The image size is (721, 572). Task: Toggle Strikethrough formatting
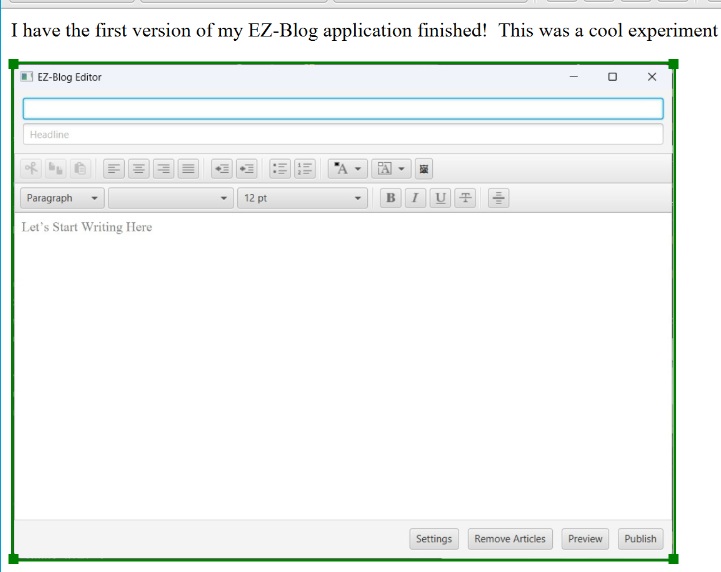465,198
